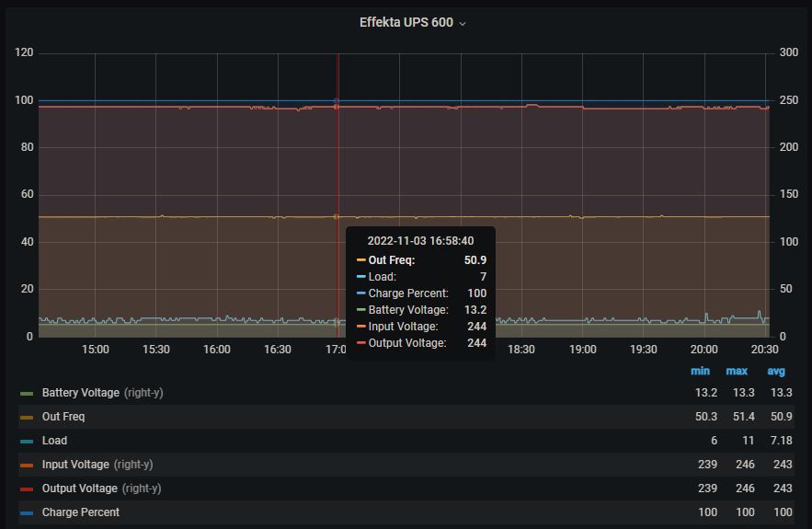Click the left axis label 120
This screenshot has height=529, width=812.
pyautogui.click(x=24, y=52)
